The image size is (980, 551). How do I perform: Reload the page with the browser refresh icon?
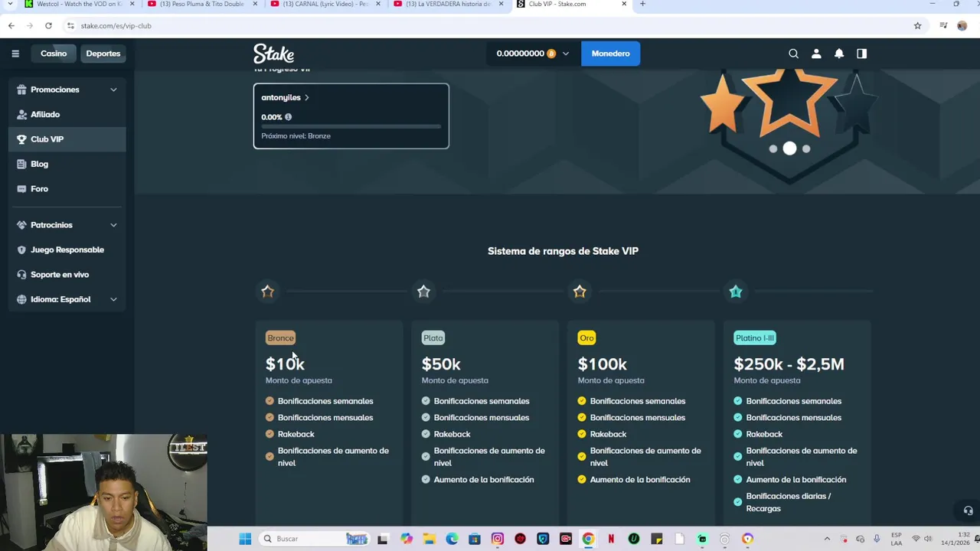48,25
